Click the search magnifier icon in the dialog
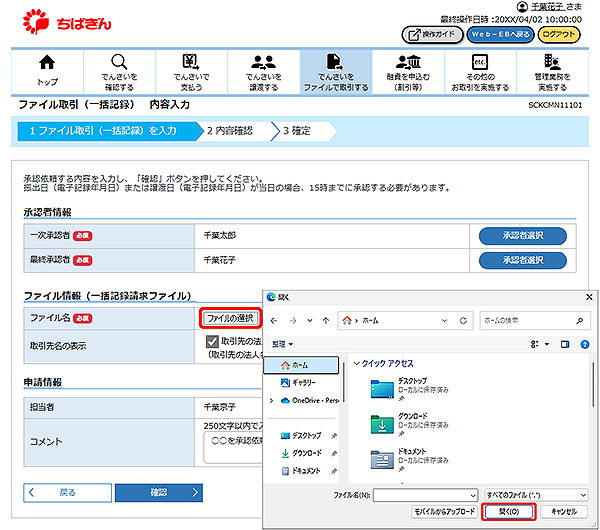The height and width of the screenshot is (530, 600). click(580, 321)
